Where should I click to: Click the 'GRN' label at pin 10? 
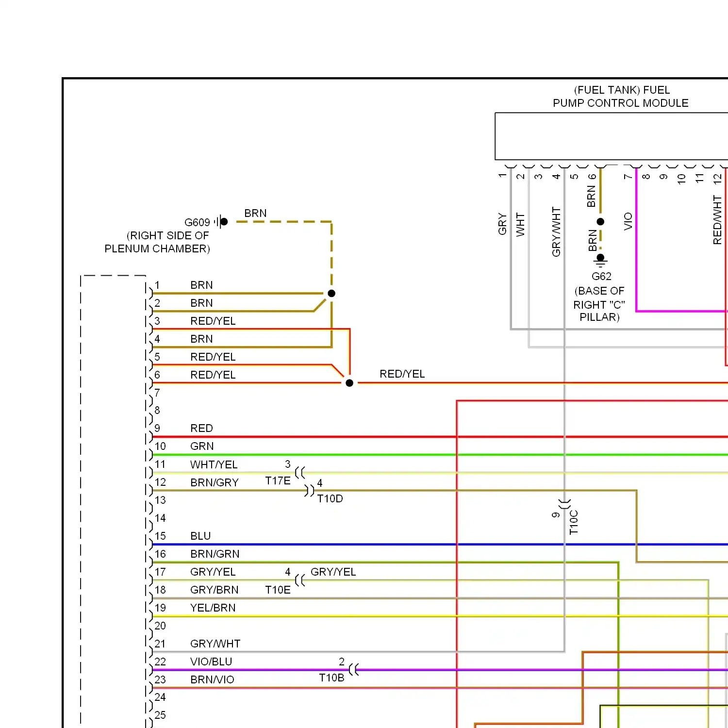(202, 446)
